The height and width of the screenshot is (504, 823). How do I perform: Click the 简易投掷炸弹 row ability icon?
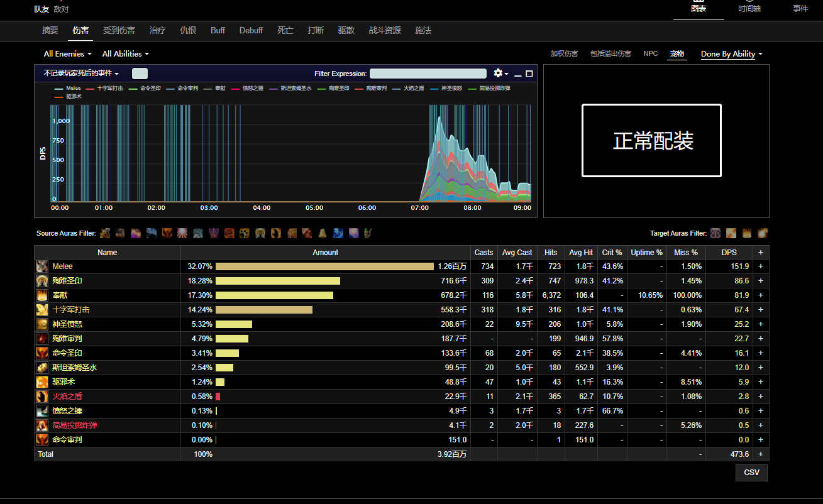(x=42, y=425)
